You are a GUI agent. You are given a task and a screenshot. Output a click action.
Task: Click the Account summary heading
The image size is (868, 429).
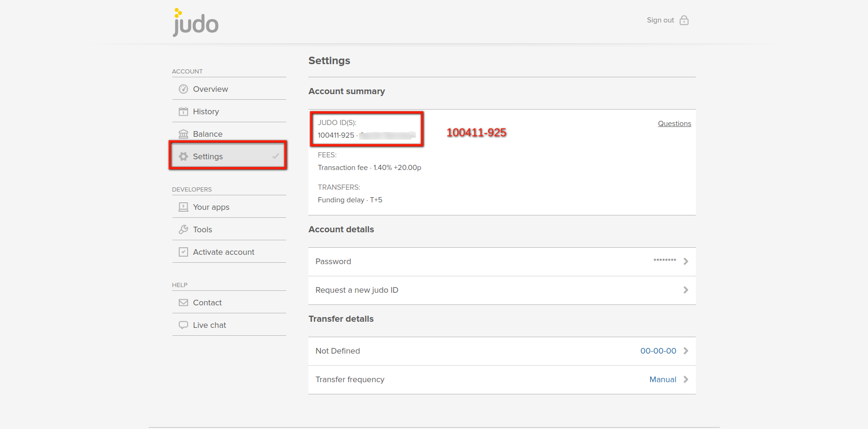347,91
